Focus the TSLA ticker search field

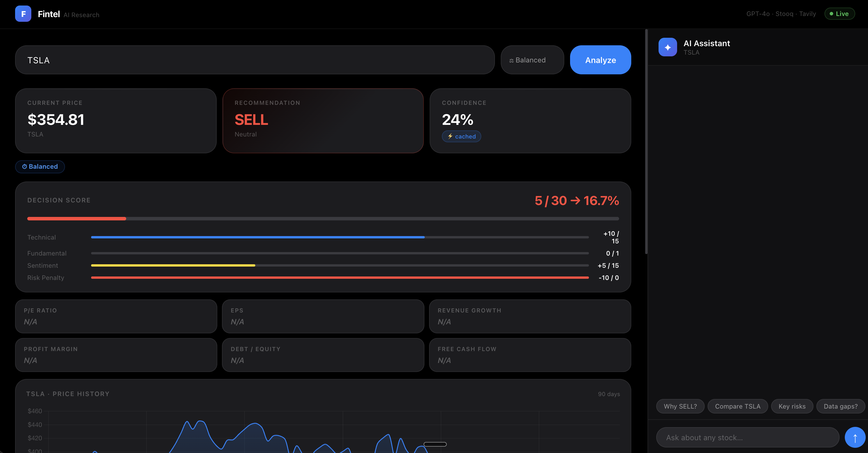tap(255, 60)
